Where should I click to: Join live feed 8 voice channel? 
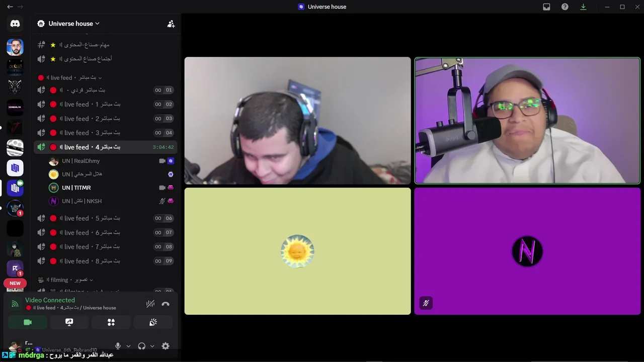(x=106, y=261)
